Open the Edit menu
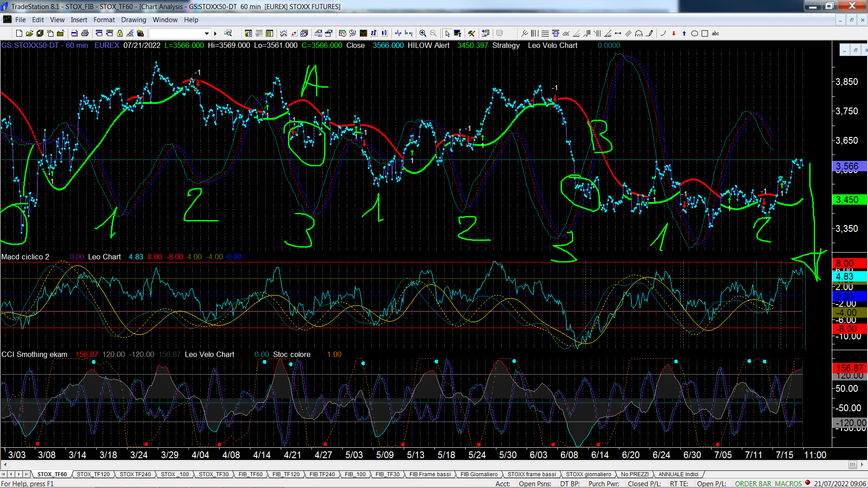The image size is (868, 488). point(38,20)
